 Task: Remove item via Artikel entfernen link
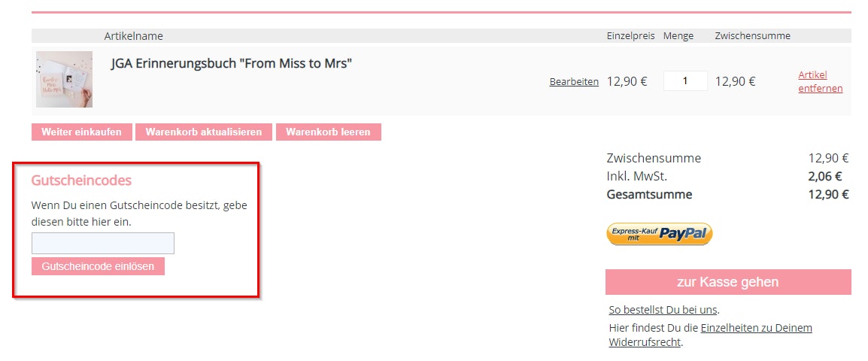point(821,81)
